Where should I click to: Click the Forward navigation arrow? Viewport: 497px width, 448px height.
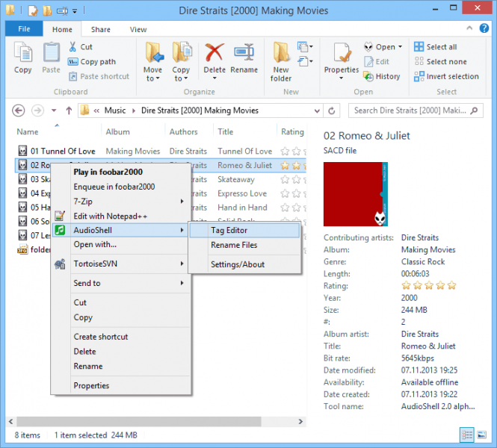37,111
